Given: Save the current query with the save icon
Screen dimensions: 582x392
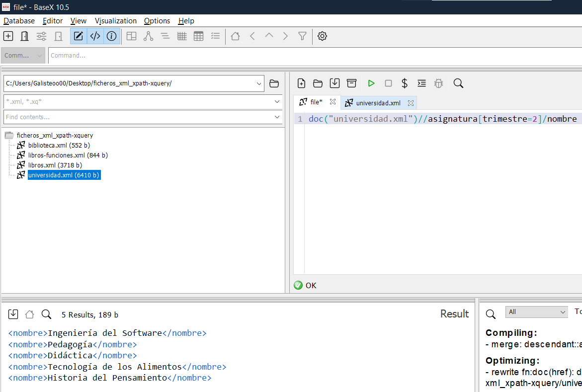Looking at the screenshot, I should pyautogui.click(x=334, y=83).
